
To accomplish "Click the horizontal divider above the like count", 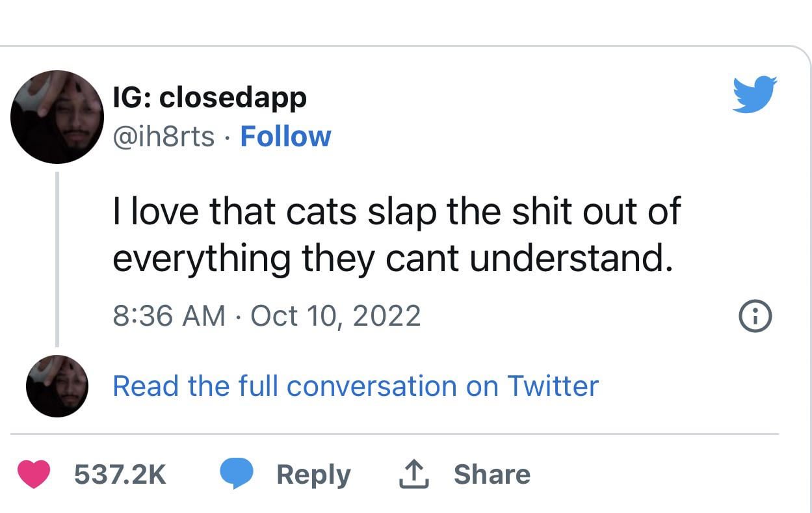I will (394, 433).
